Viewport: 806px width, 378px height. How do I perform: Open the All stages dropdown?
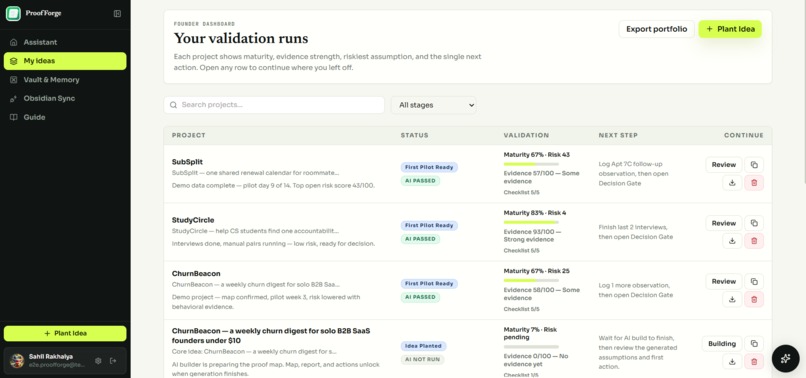(434, 105)
